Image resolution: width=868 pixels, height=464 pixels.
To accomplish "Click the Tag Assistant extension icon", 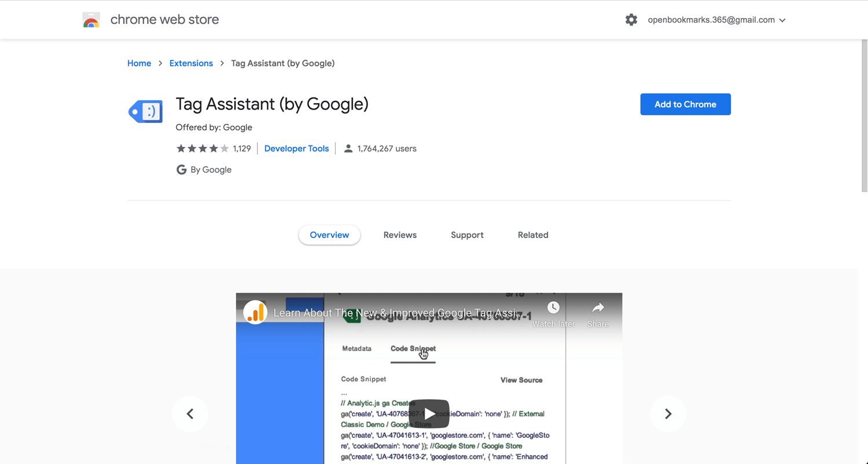I will pyautogui.click(x=145, y=111).
